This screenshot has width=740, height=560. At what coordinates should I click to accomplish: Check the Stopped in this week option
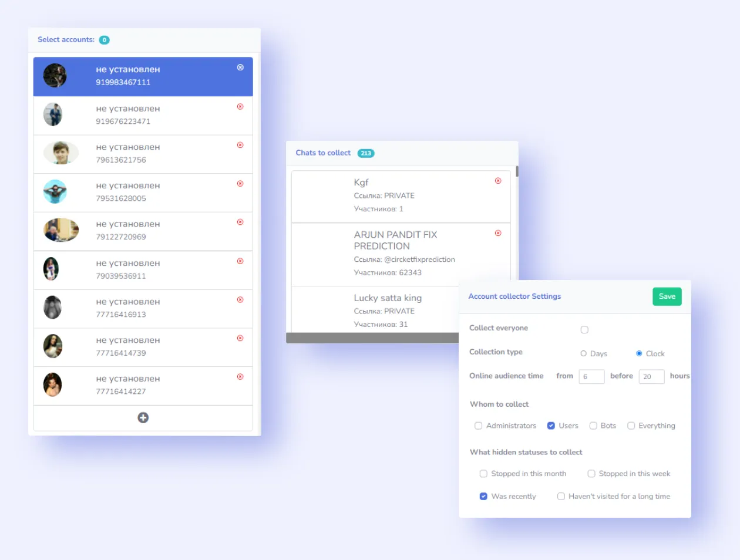(x=591, y=474)
